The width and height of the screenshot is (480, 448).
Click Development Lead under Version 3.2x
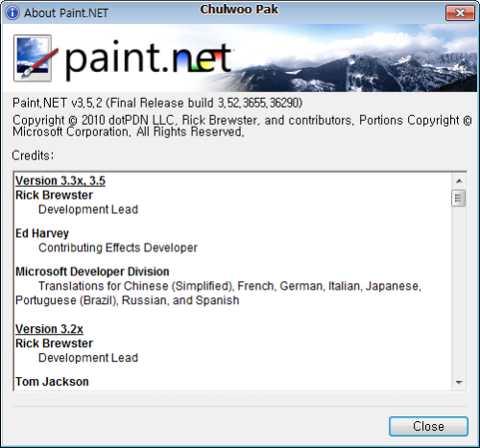[x=88, y=358]
